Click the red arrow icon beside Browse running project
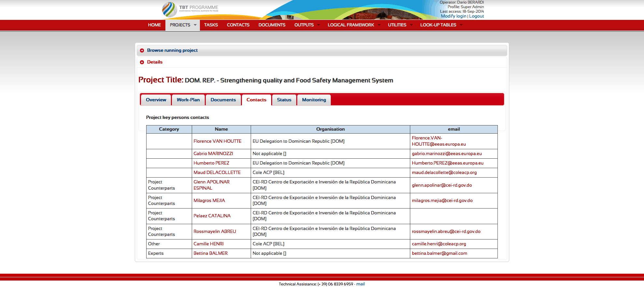Image resolution: width=644 pixels, height=289 pixels. [142, 51]
